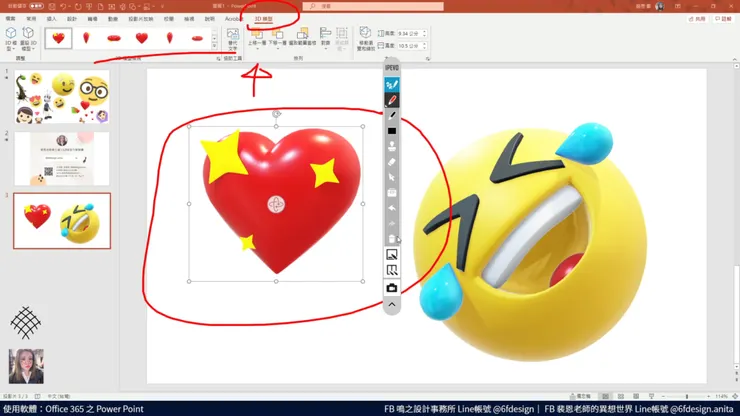Click the Height value field in ribbon
The width and height of the screenshot is (740, 416).
click(408, 34)
